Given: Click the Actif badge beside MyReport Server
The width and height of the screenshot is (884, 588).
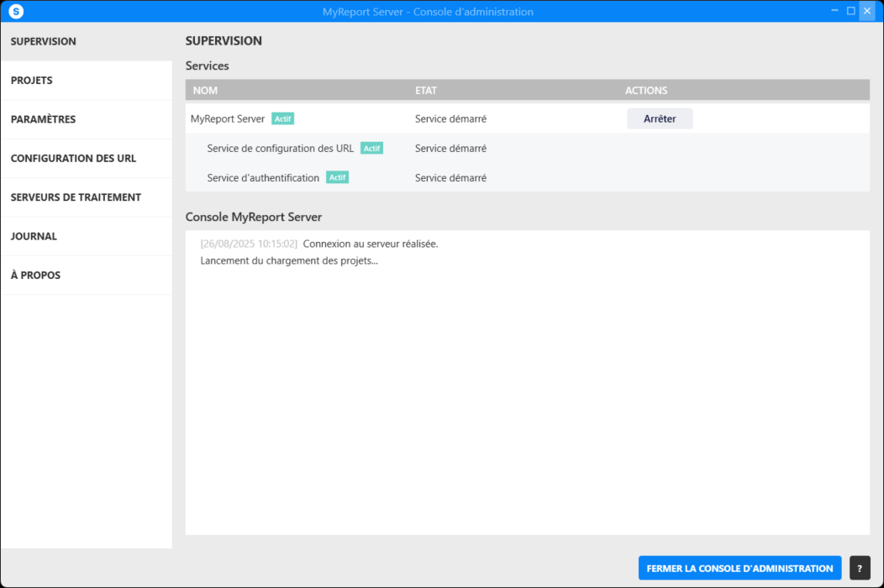Looking at the screenshot, I should (282, 119).
